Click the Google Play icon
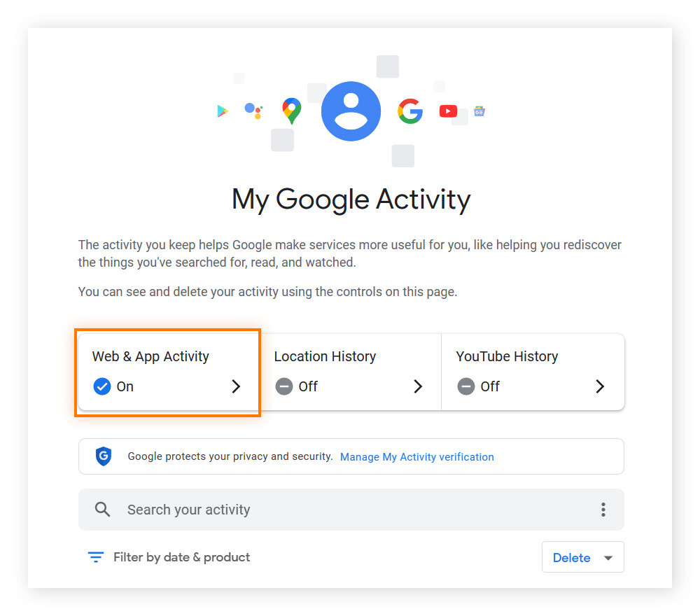700x616 pixels. (x=223, y=111)
